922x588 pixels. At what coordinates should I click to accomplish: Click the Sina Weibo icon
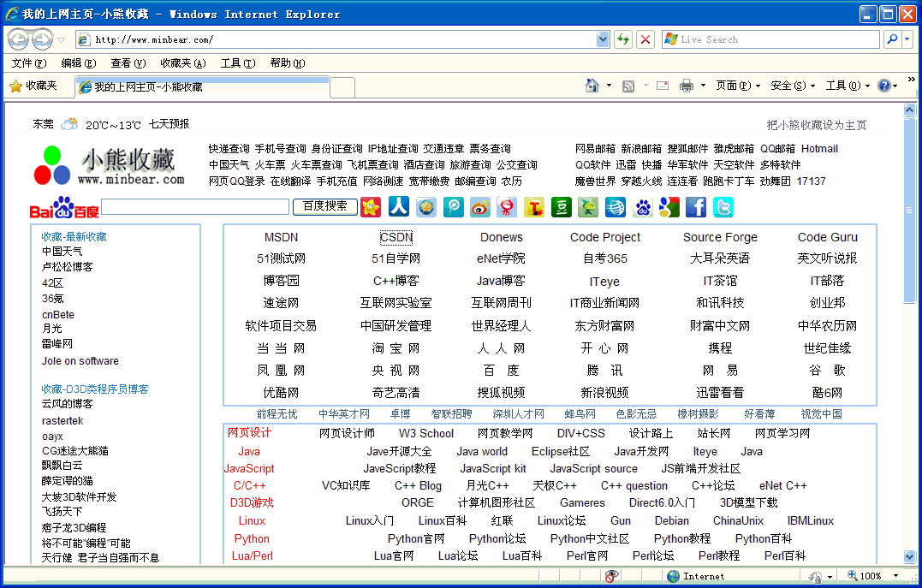coord(480,207)
